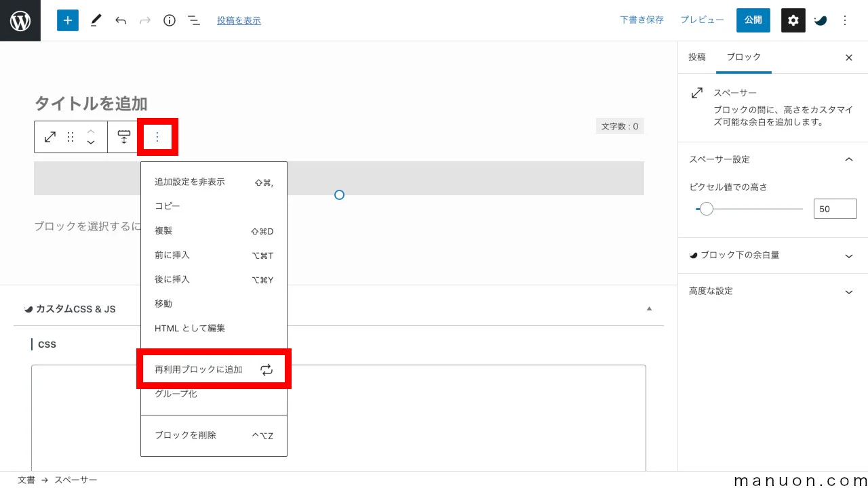Viewport: 868px width, 488px height.
Task: Open the block inserter plus button
Action: pyautogui.click(x=68, y=20)
